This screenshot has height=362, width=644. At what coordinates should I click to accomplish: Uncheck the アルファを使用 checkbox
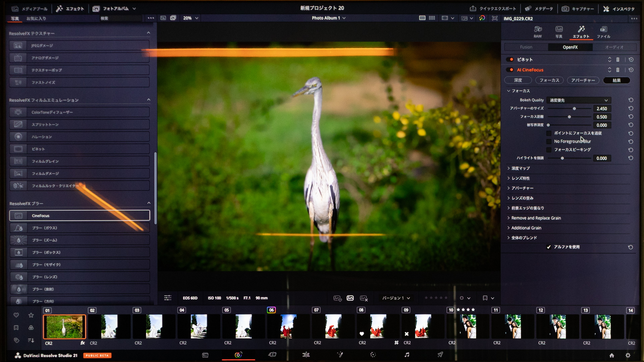tap(549, 247)
